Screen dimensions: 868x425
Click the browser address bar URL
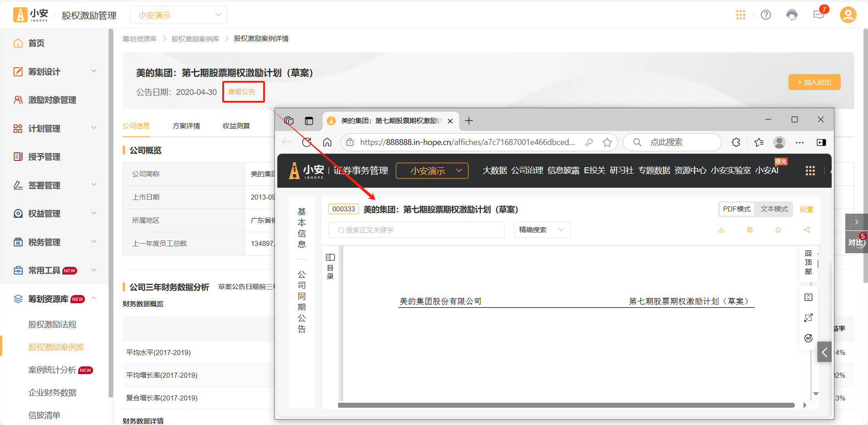point(468,142)
